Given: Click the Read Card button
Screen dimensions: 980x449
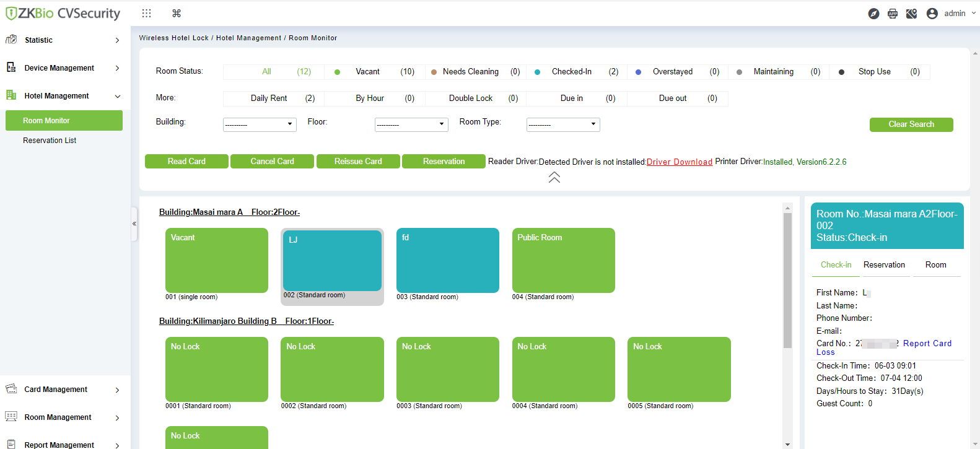Looking at the screenshot, I should point(186,161).
